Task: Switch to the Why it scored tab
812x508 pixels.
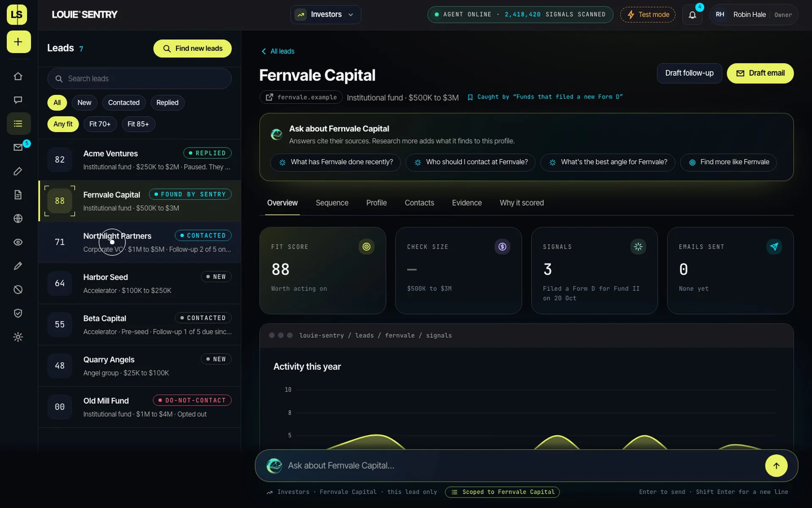Action: tap(521, 203)
